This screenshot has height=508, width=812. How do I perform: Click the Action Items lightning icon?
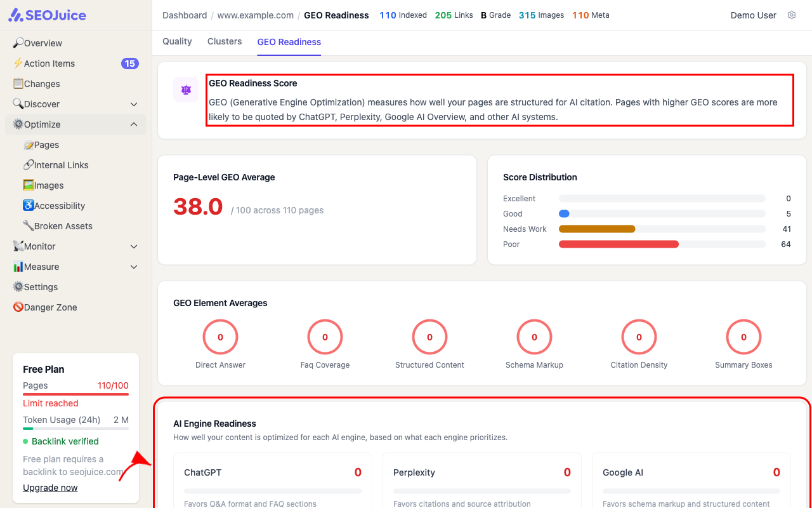[18, 63]
